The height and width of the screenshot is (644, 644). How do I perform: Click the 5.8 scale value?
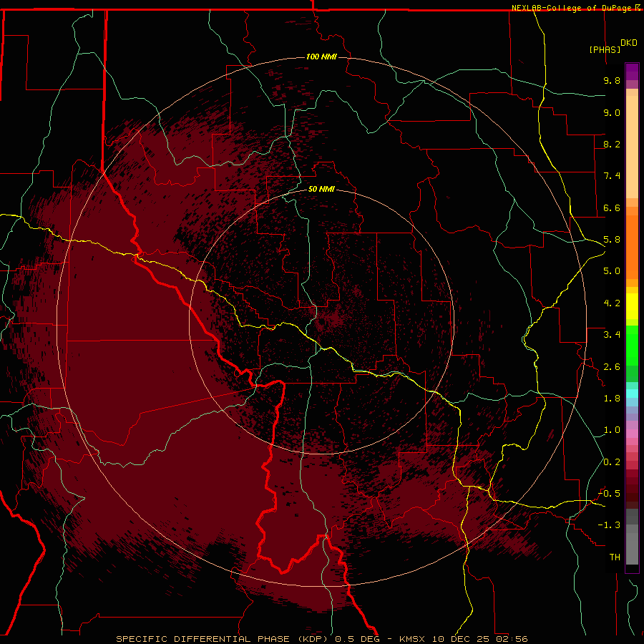tap(612, 240)
